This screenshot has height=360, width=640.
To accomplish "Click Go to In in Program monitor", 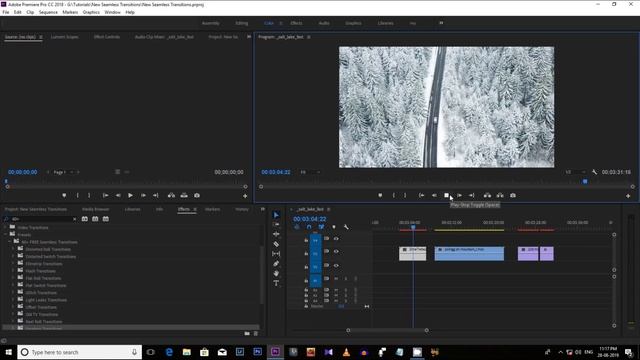I will coord(421,196).
